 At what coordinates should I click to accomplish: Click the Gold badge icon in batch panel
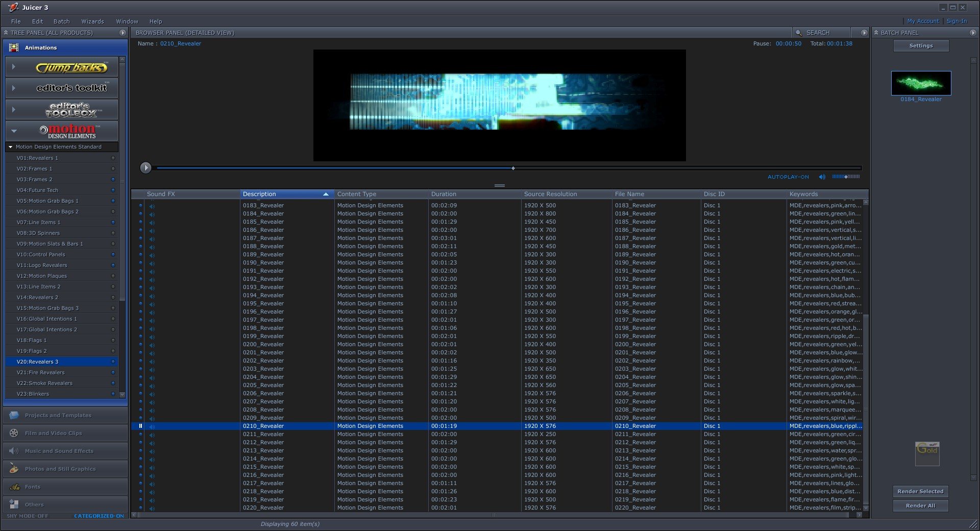tap(927, 453)
